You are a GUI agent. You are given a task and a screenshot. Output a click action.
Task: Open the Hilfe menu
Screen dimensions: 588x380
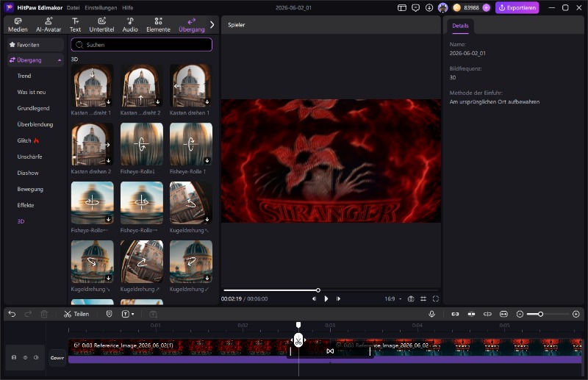click(127, 7)
